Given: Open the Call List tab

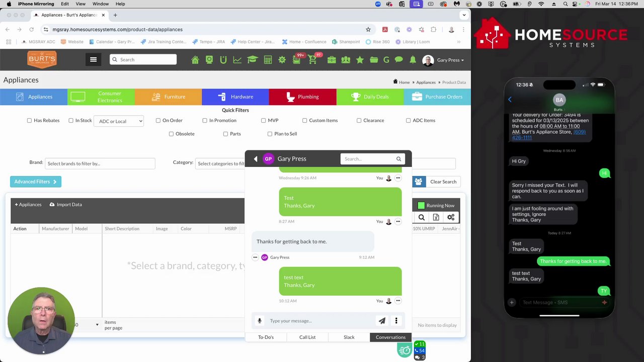Looking at the screenshot, I should pyautogui.click(x=307, y=337).
